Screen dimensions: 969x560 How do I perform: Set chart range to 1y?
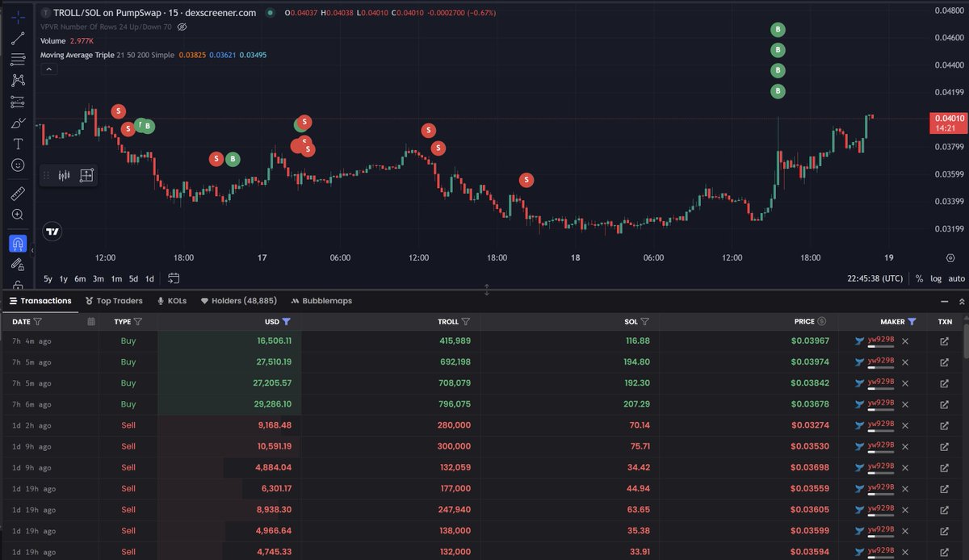coord(64,278)
